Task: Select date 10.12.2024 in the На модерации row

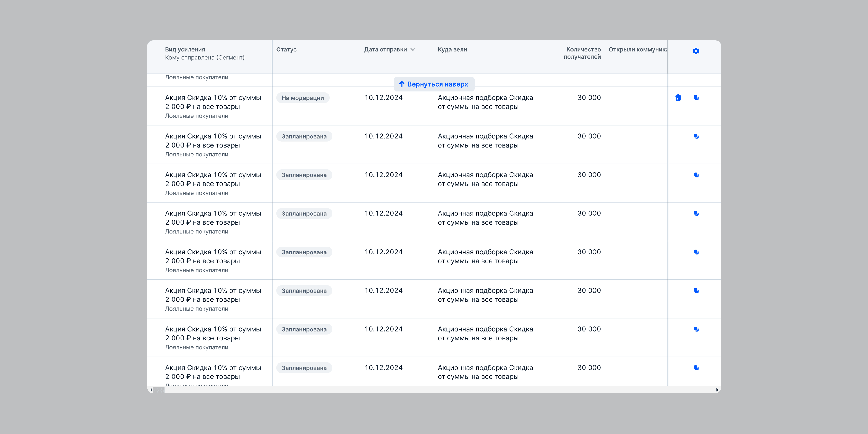Action: tap(383, 98)
